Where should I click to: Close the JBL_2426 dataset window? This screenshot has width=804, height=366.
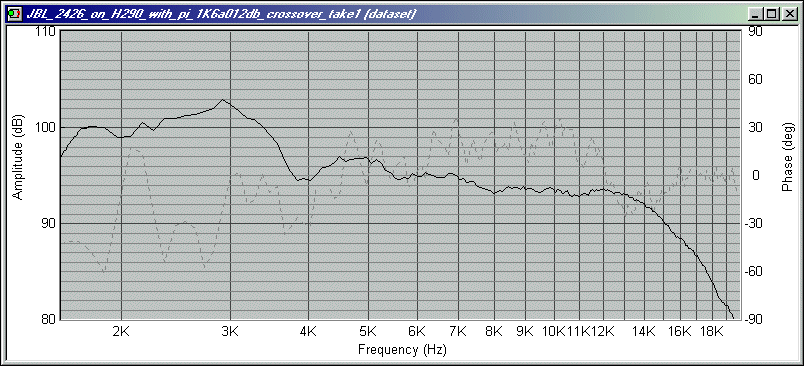[787, 15]
